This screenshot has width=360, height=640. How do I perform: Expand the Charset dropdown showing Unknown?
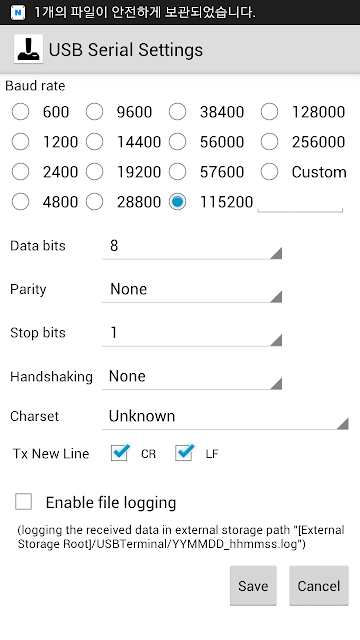225,417
